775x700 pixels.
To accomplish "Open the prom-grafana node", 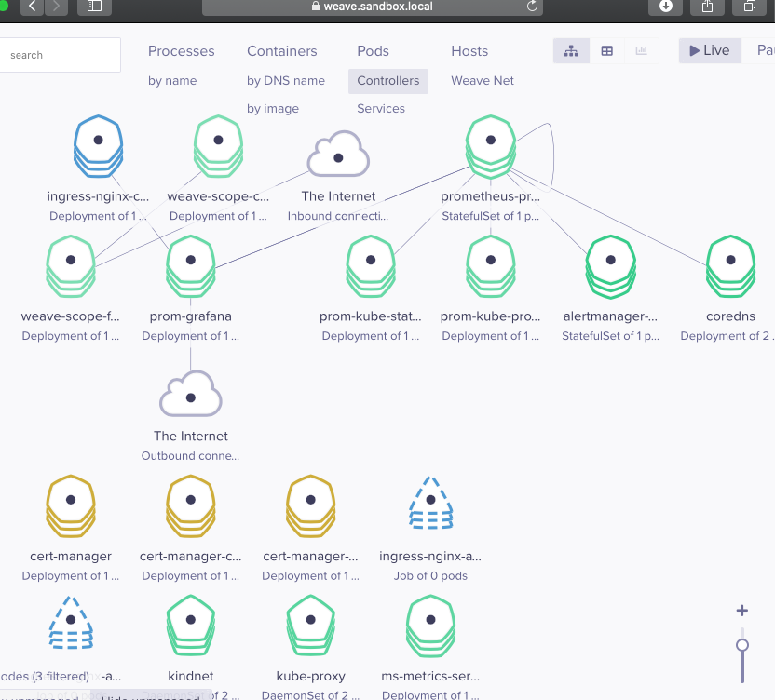I will 191,266.
